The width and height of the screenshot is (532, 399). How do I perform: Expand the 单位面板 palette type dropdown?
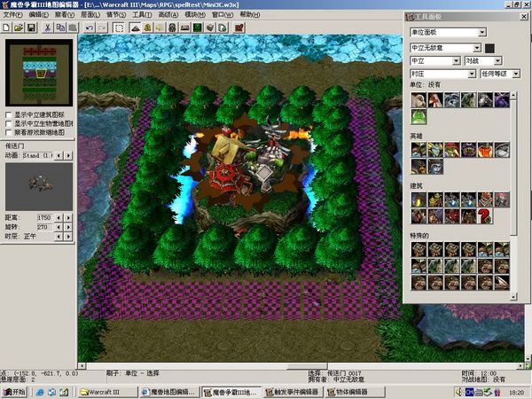click(481, 33)
